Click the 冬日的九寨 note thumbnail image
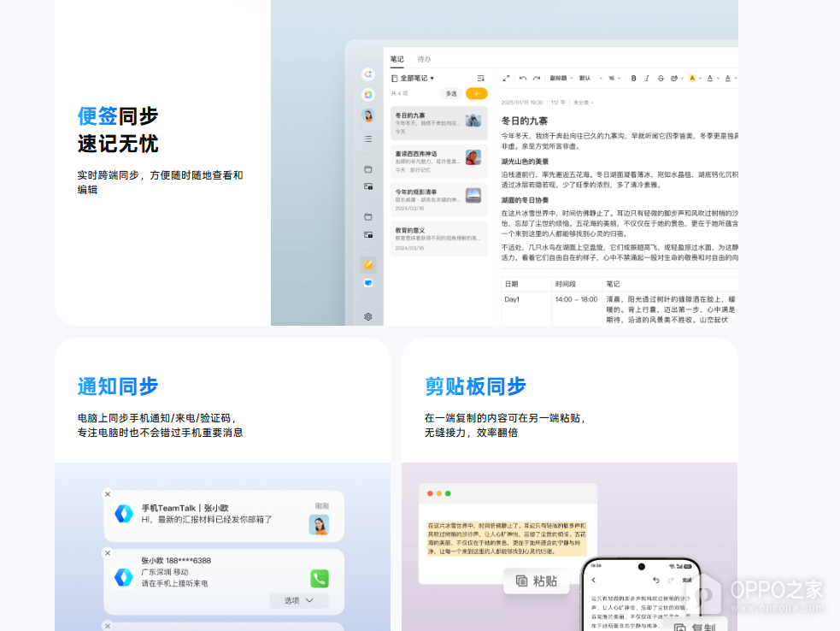The width and height of the screenshot is (840, 631). point(473,120)
